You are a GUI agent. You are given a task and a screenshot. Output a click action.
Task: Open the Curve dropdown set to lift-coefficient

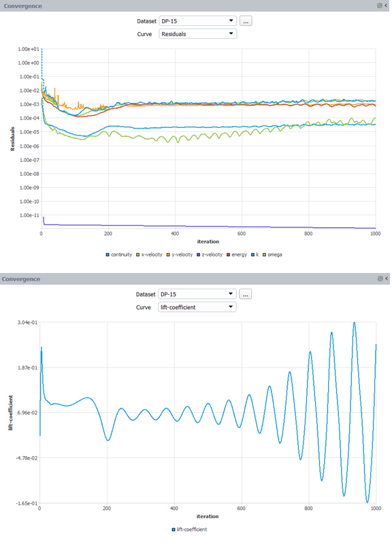pos(197,307)
